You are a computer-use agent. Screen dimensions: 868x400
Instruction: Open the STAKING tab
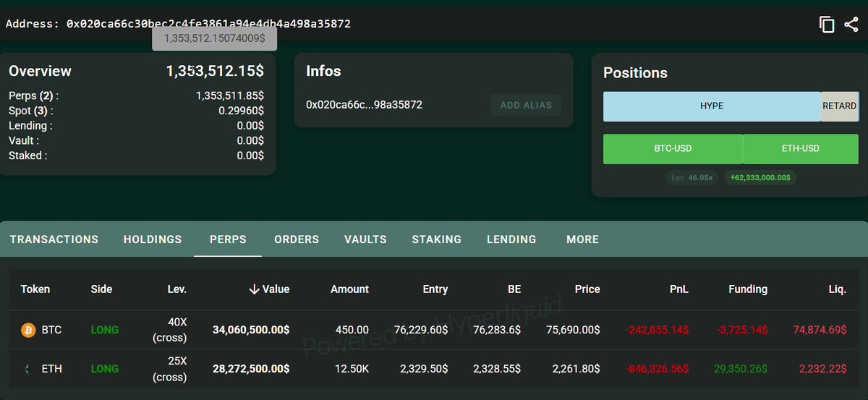pyautogui.click(x=436, y=239)
